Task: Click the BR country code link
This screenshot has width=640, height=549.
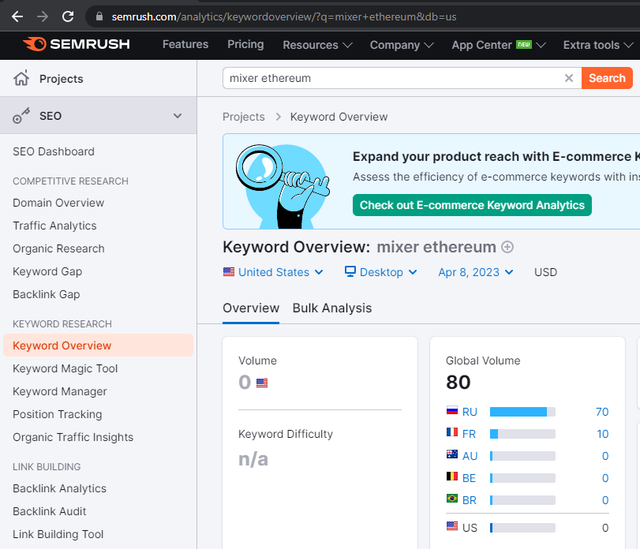Action: (469, 500)
